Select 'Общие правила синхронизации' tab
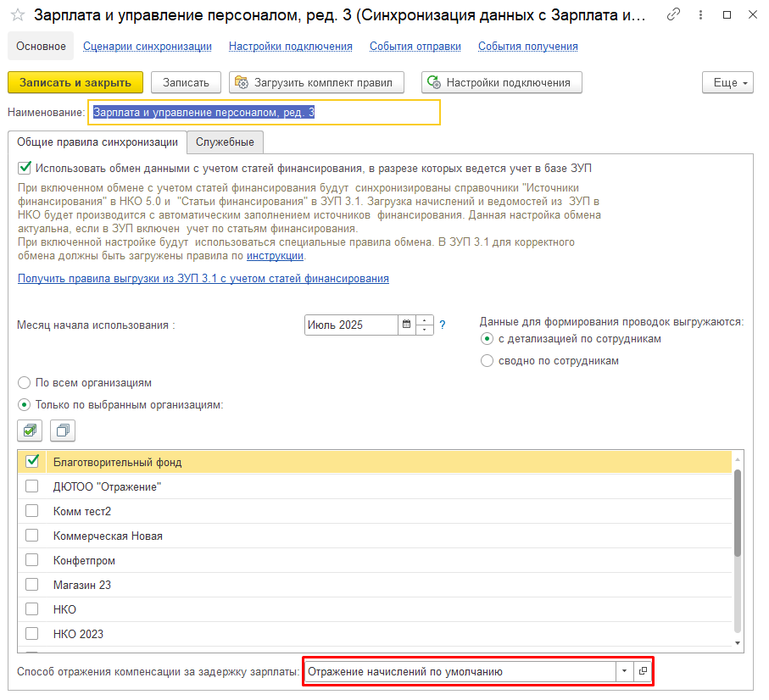This screenshot has height=700, width=769. tap(98, 142)
